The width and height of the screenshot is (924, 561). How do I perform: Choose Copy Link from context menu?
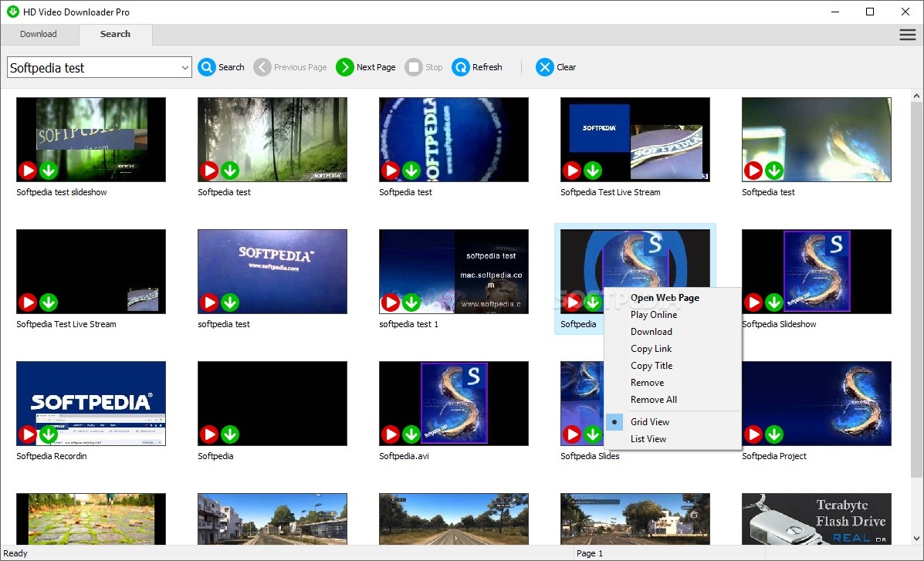click(x=652, y=349)
